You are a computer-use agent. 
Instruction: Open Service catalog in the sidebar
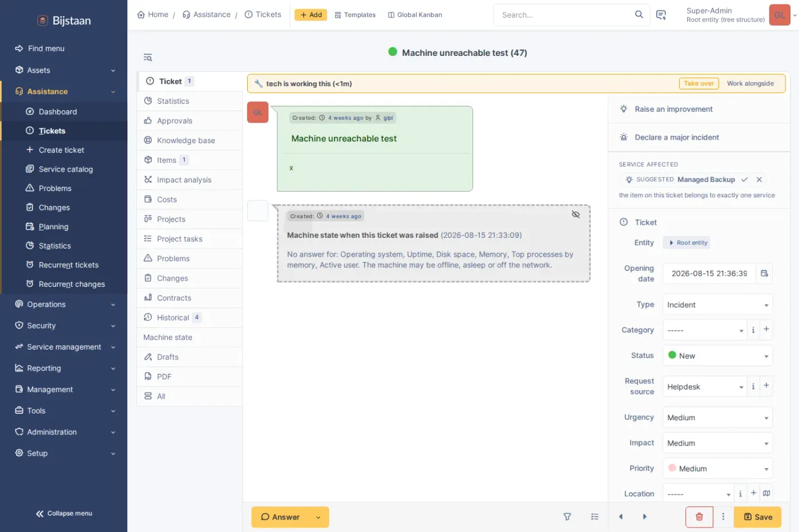tap(64, 169)
